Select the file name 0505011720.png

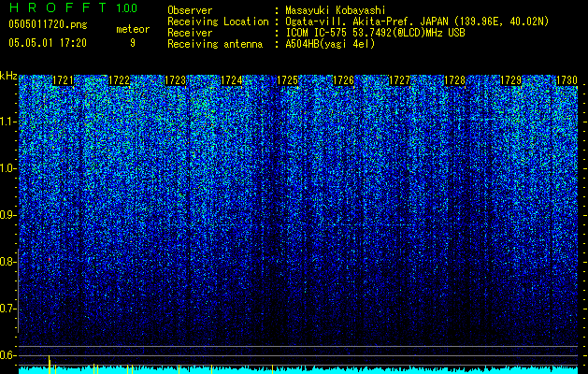pyautogui.click(x=48, y=24)
